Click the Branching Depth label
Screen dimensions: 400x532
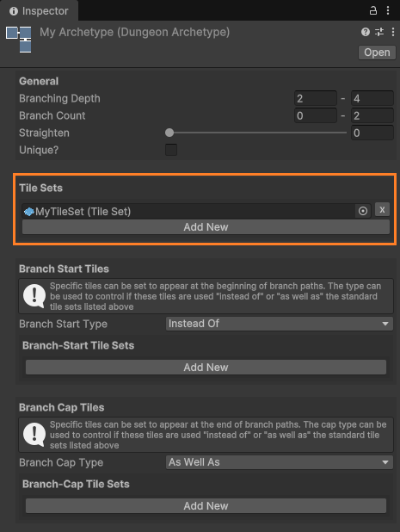[x=59, y=98]
